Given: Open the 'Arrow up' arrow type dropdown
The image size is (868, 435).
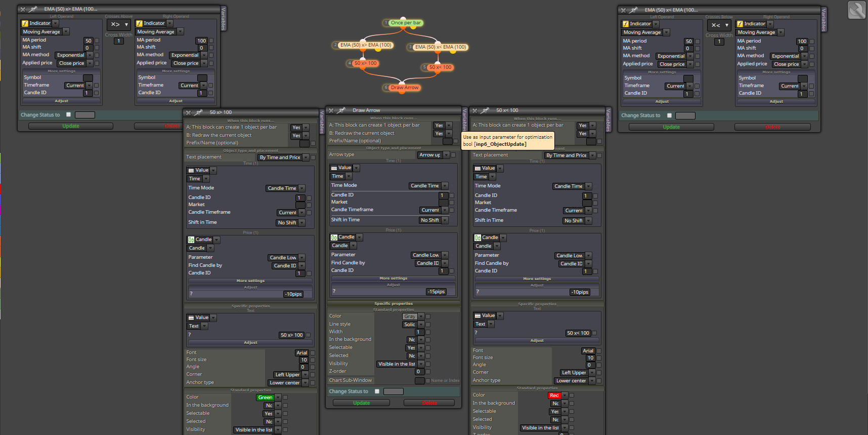Looking at the screenshot, I should click(x=433, y=155).
